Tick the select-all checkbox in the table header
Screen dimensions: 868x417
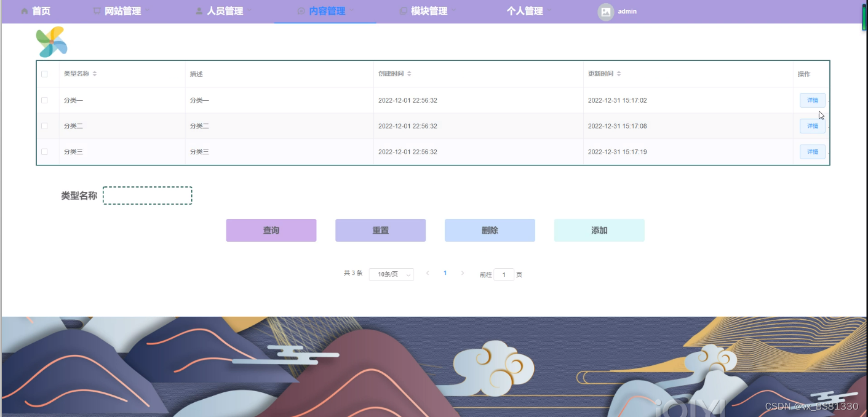click(44, 74)
